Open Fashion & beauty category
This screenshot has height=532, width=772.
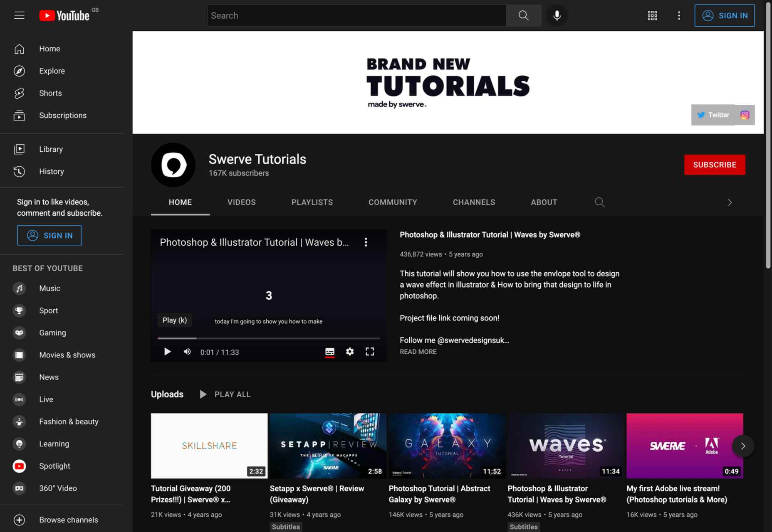point(62,422)
